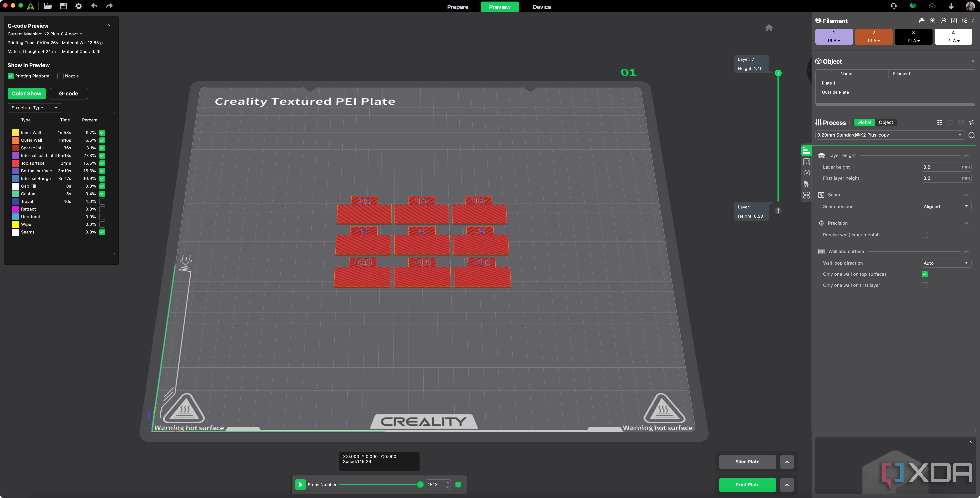Open filament settings gear icon
The image size is (980, 498).
[x=964, y=21]
